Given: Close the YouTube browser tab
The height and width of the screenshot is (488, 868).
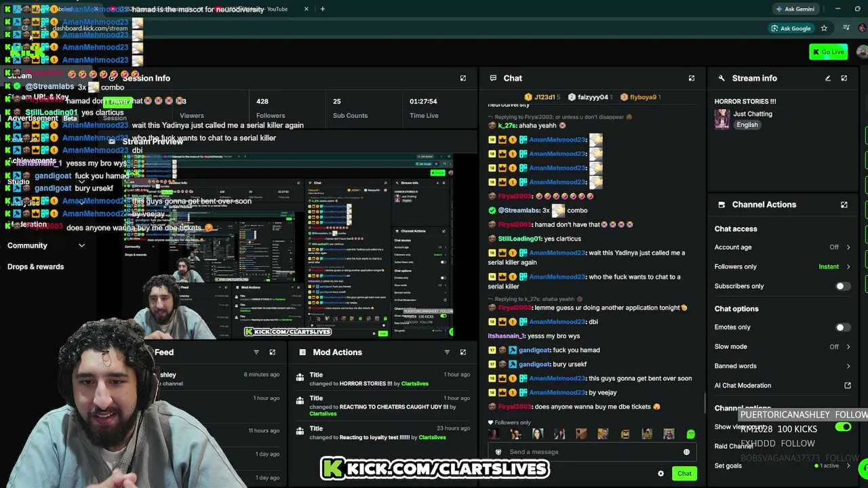Looking at the screenshot, I should pos(307,9).
